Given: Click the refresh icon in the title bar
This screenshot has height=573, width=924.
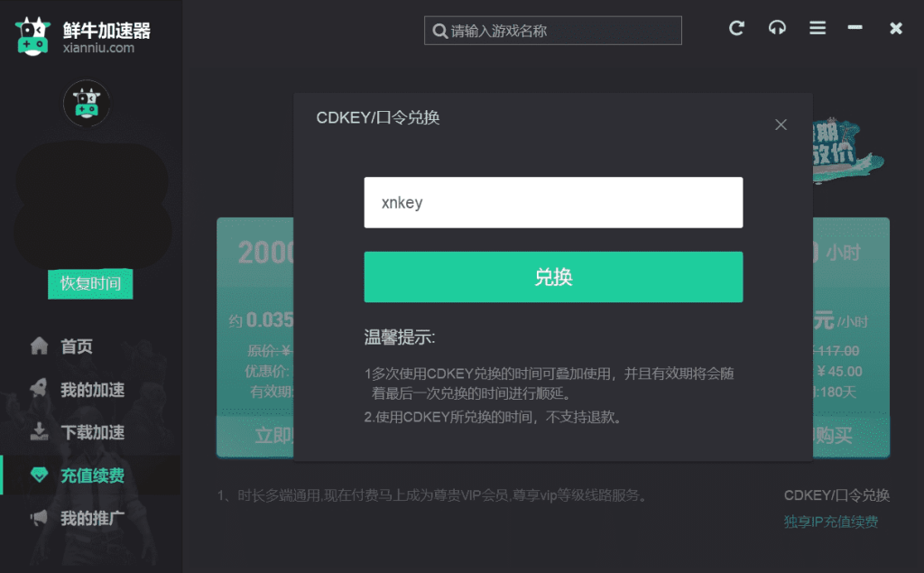Looking at the screenshot, I should [736, 28].
